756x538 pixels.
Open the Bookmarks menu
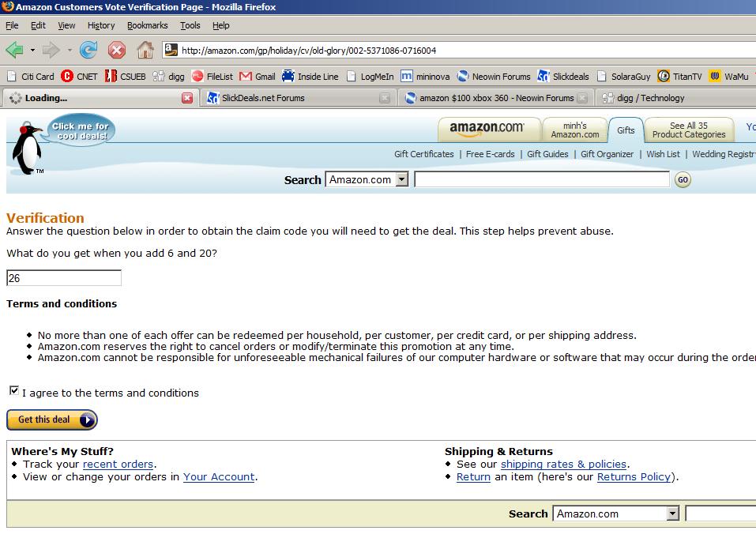point(148,25)
